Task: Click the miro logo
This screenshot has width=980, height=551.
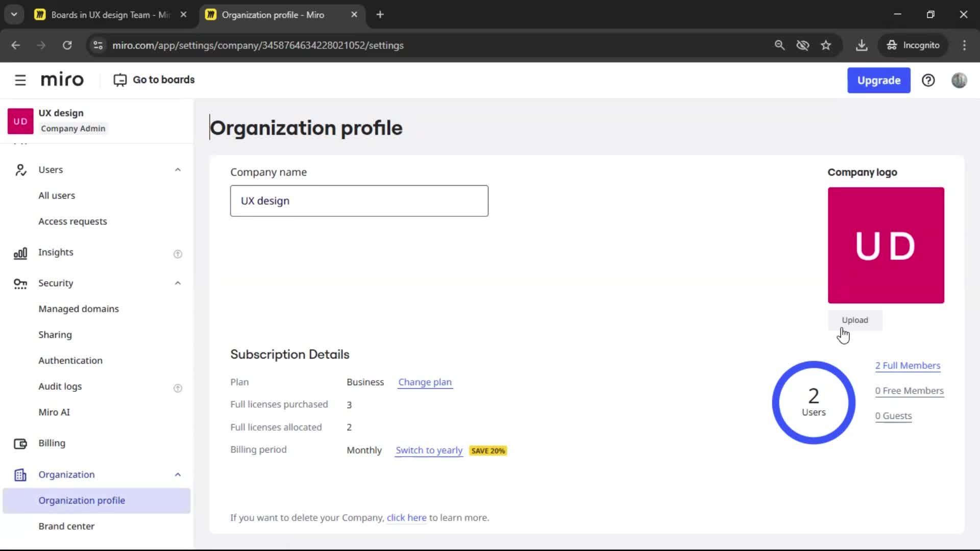Action: pyautogui.click(x=62, y=80)
